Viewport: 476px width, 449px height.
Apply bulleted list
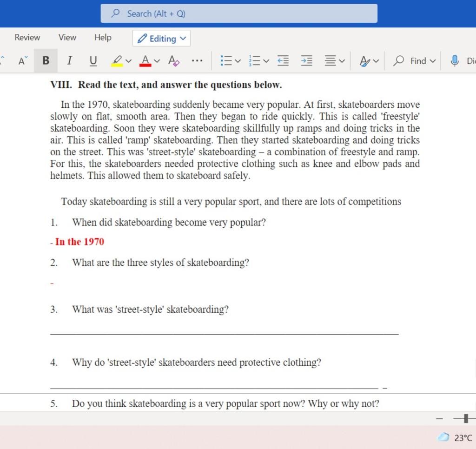(226, 61)
